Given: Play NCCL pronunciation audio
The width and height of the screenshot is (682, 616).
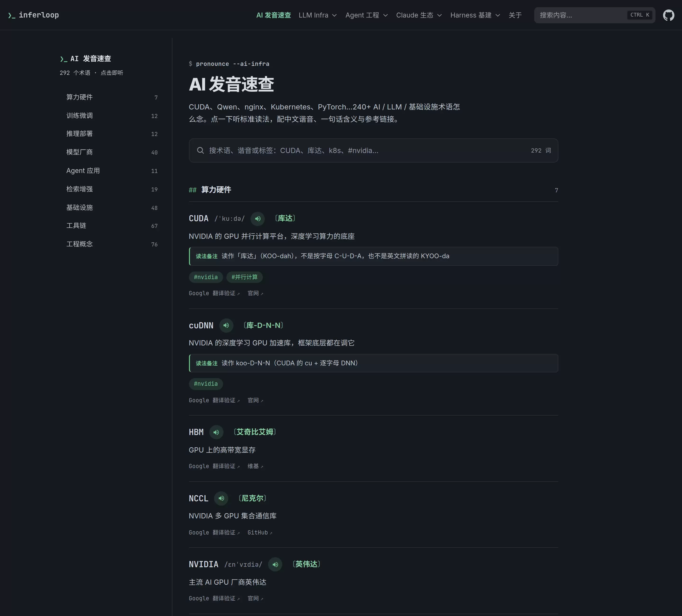Looking at the screenshot, I should point(221,498).
